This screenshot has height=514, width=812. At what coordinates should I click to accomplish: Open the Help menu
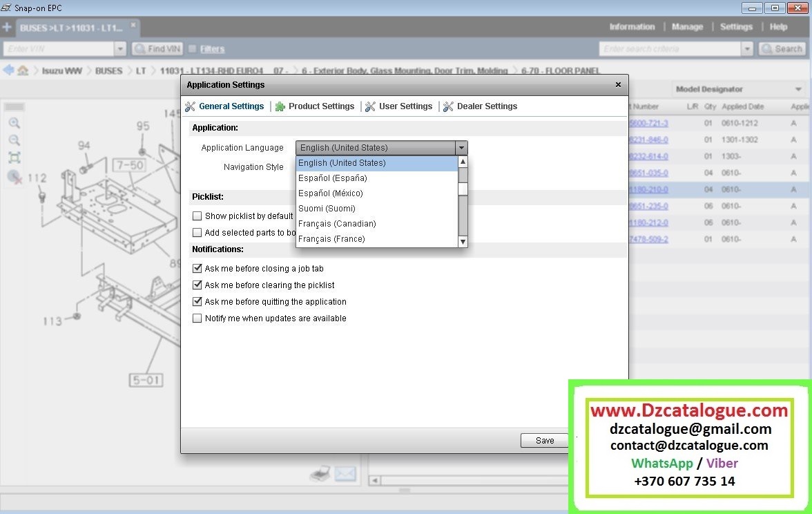[777, 27]
